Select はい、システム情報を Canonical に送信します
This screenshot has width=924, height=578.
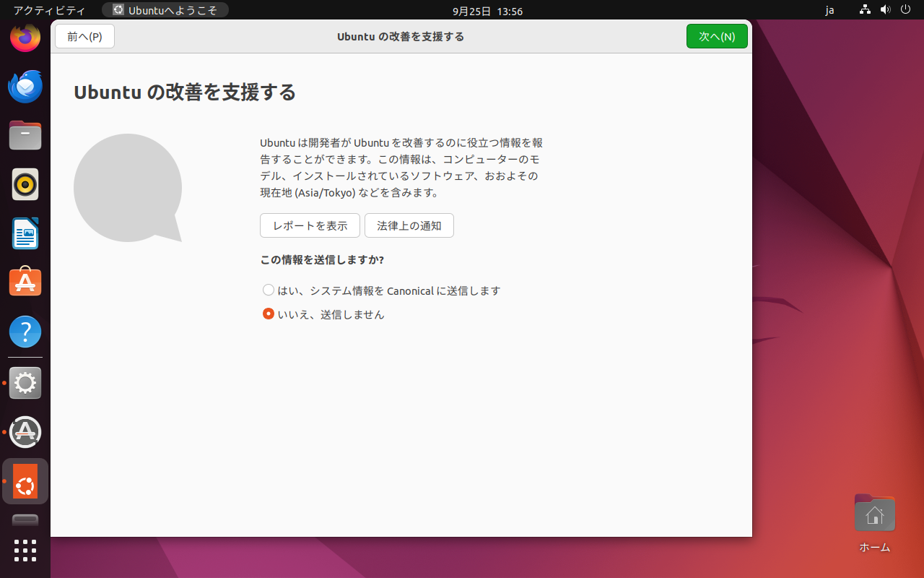[x=269, y=290]
